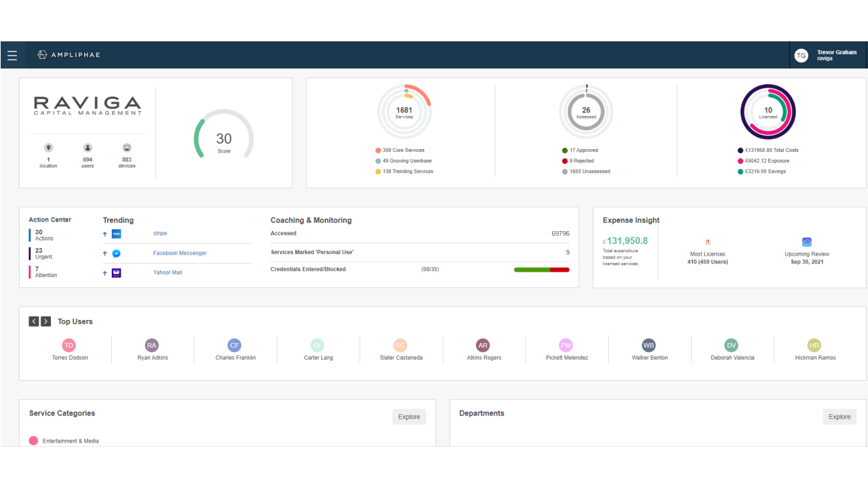The width and height of the screenshot is (868, 488).
Task: Click the Ampliphae logo
Action: coord(68,55)
